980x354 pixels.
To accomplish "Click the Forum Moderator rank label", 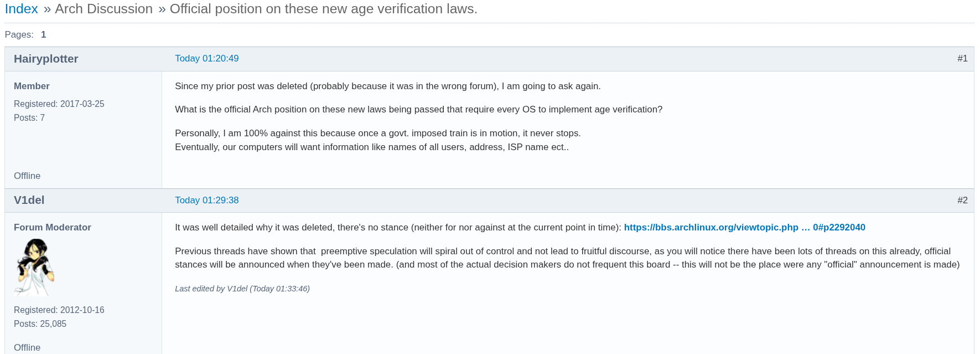I will (52, 227).
